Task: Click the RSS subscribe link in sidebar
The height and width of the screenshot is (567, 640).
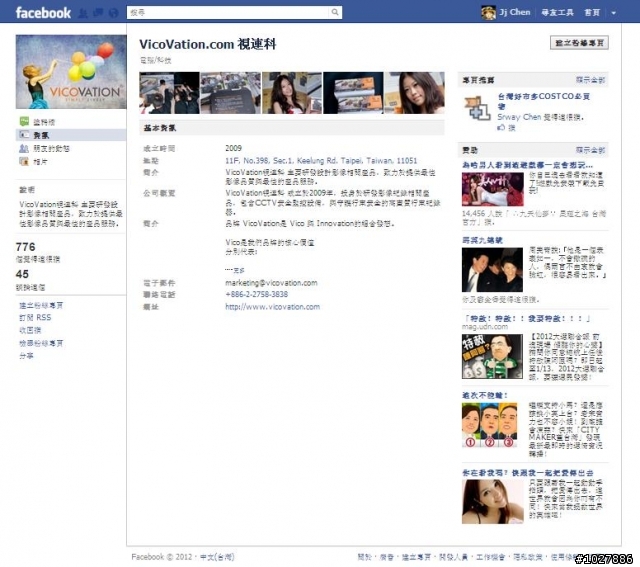Action: (x=35, y=317)
